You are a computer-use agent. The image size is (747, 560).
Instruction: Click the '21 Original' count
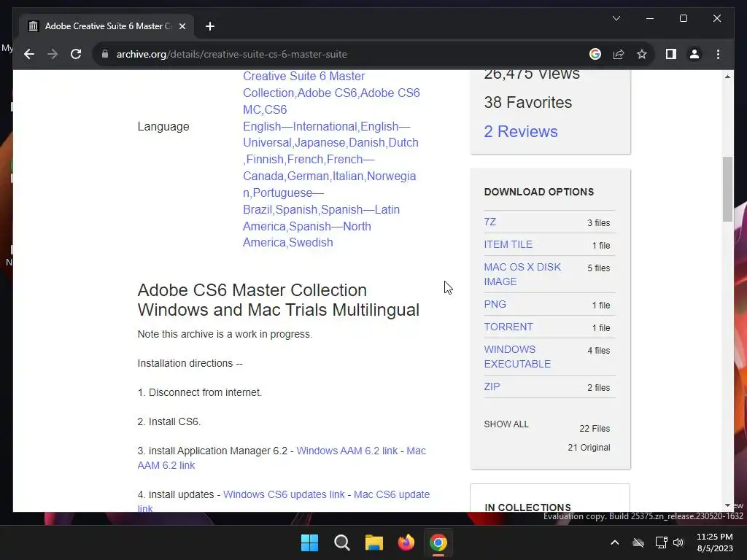(x=589, y=448)
